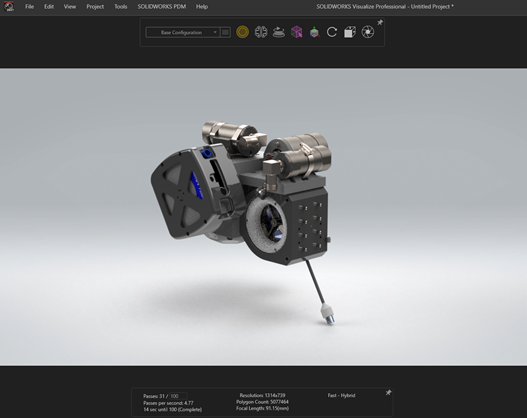
Task: Click the camera aperture render icon
Action: click(x=368, y=32)
